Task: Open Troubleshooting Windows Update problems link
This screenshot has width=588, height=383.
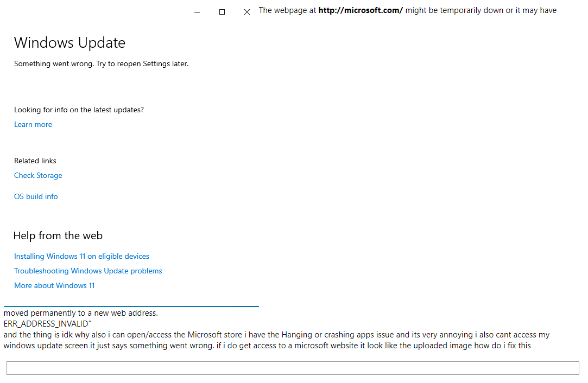Action: tap(88, 271)
